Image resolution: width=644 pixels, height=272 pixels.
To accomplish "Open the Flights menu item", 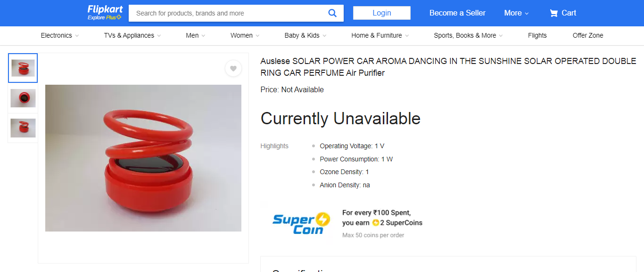I will [x=537, y=35].
